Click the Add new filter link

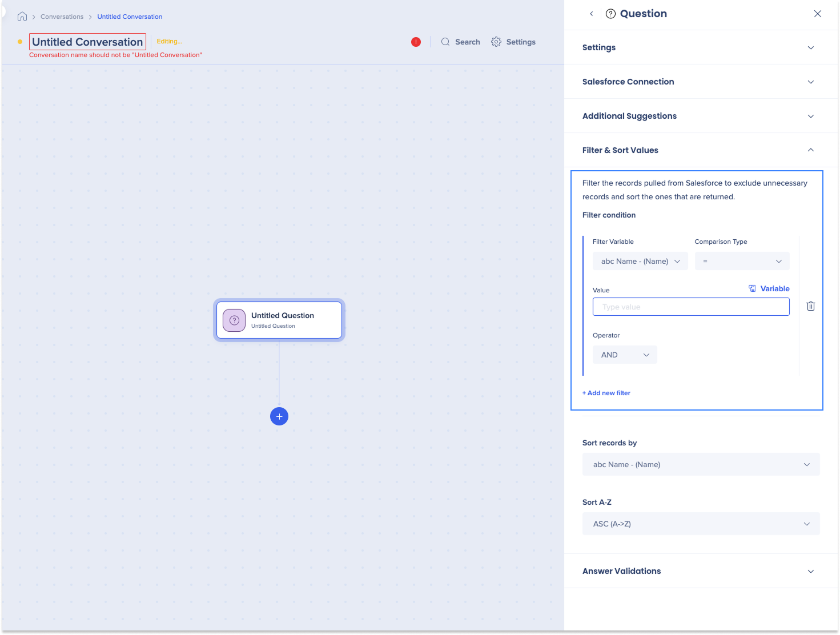[x=606, y=393]
